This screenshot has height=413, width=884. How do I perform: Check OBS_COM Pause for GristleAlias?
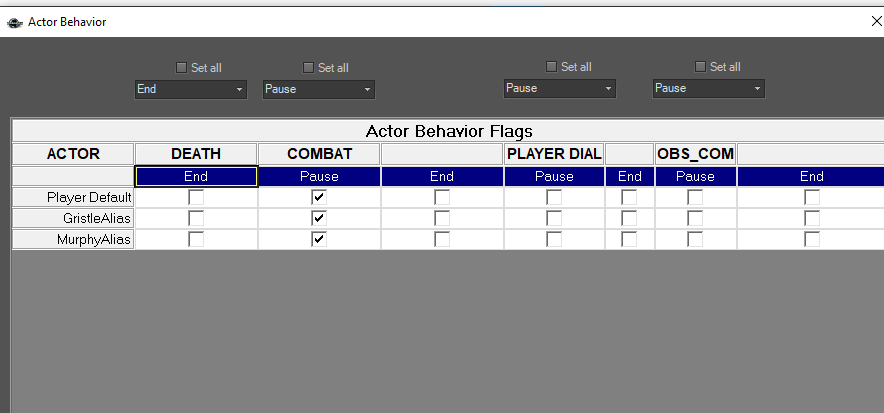[x=695, y=218]
